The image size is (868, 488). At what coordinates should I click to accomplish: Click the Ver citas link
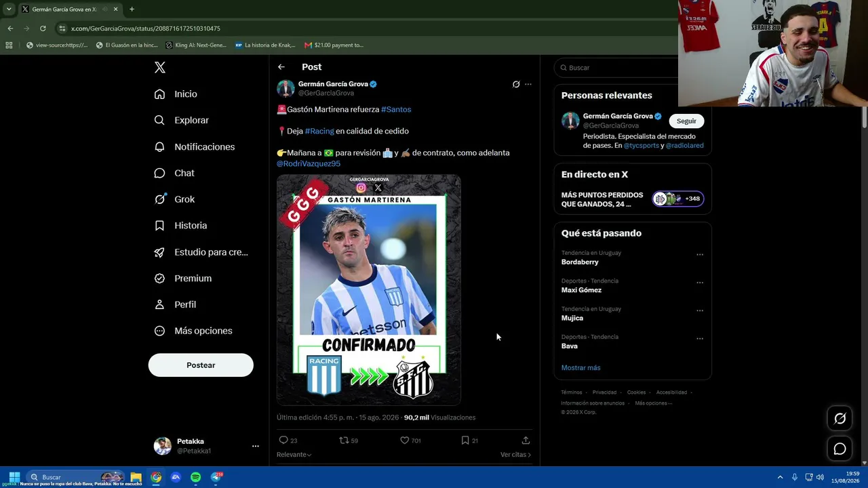pos(515,455)
